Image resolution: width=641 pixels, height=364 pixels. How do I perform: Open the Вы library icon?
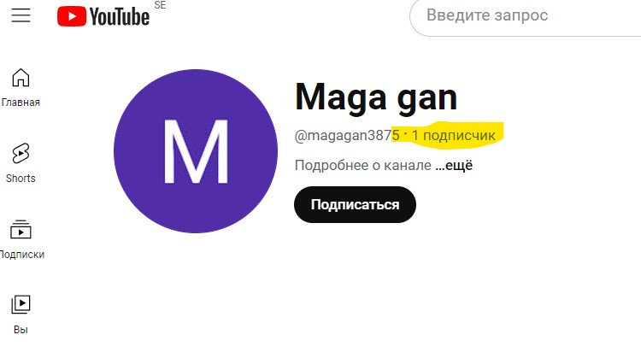21,304
